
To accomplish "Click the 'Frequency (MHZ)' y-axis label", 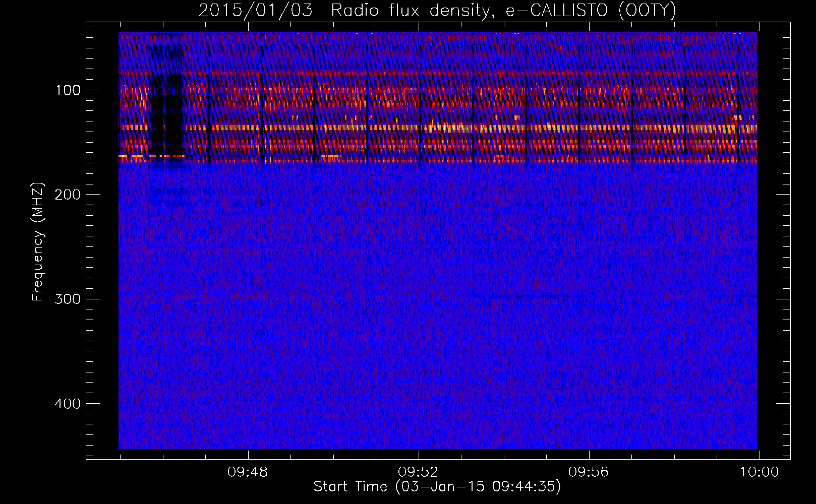I will [x=38, y=242].
